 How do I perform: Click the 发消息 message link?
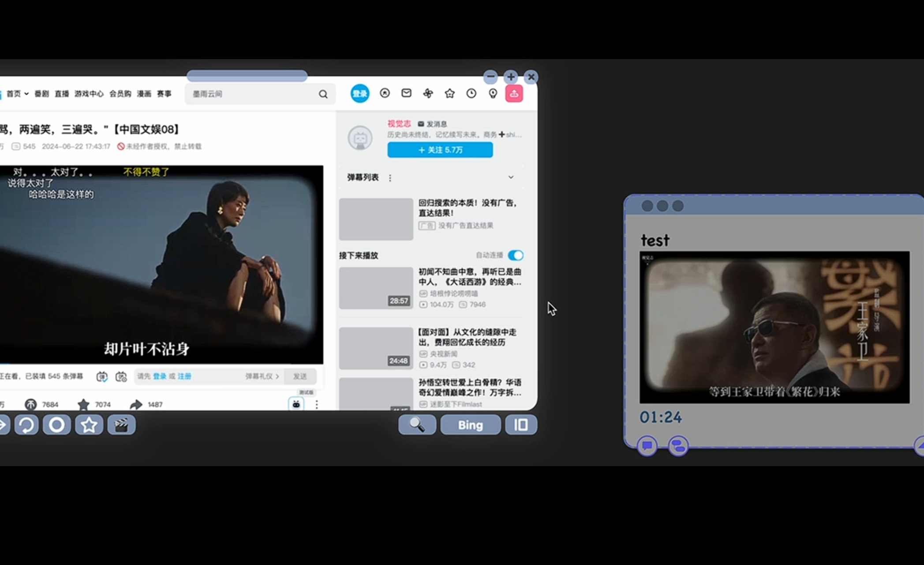[433, 124]
